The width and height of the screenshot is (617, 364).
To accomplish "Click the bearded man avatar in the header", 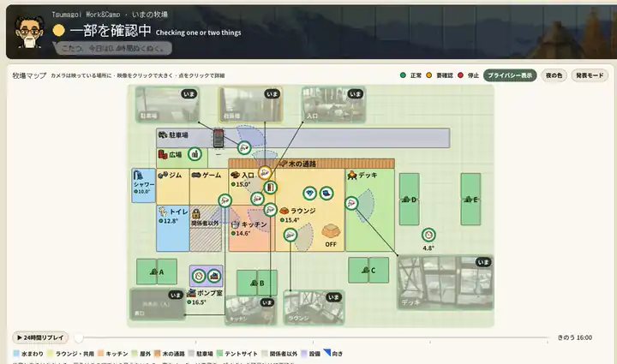I will pyautogui.click(x=29, y=33).
